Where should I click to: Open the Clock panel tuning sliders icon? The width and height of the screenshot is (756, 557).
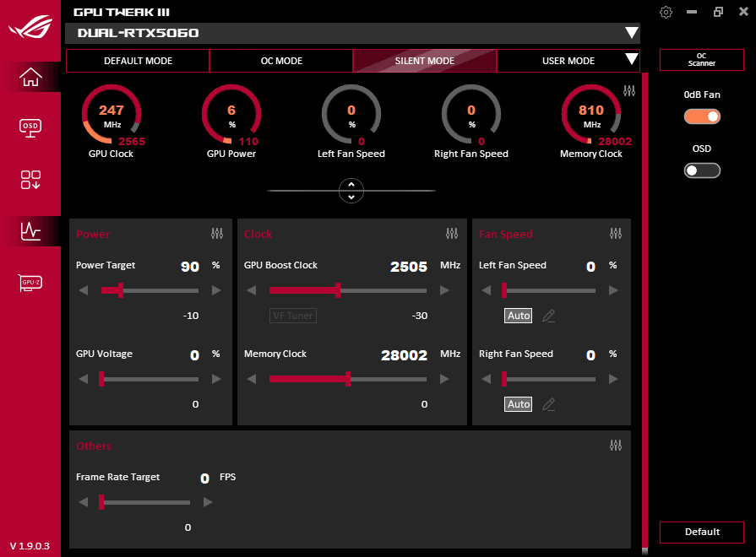tap(452, 233)
